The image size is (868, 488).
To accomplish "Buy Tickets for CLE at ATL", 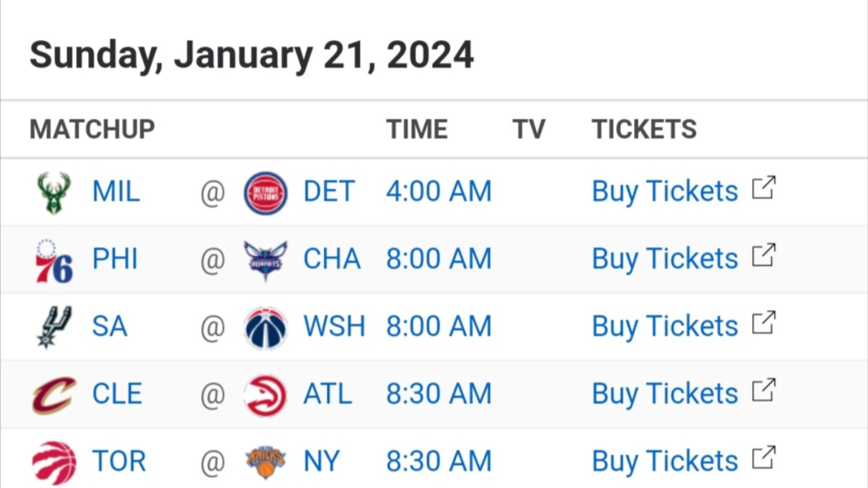I will pos(665,394).
